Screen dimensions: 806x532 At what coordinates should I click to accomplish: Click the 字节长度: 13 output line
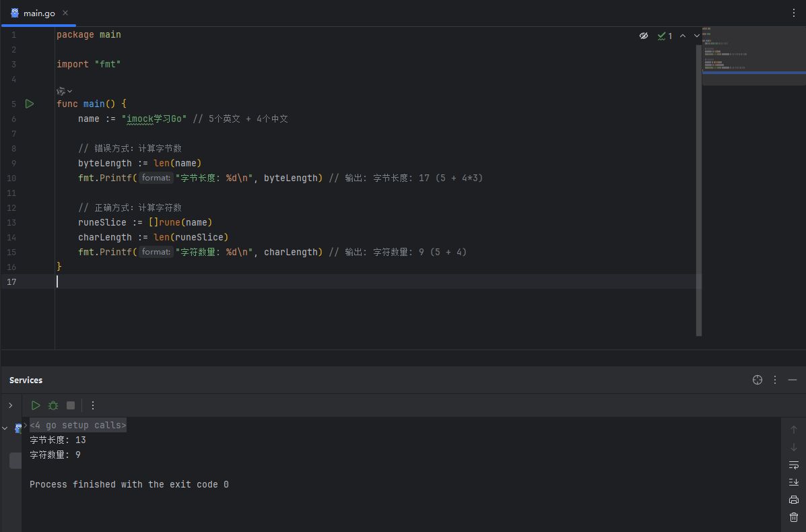(x=58, y=440)
